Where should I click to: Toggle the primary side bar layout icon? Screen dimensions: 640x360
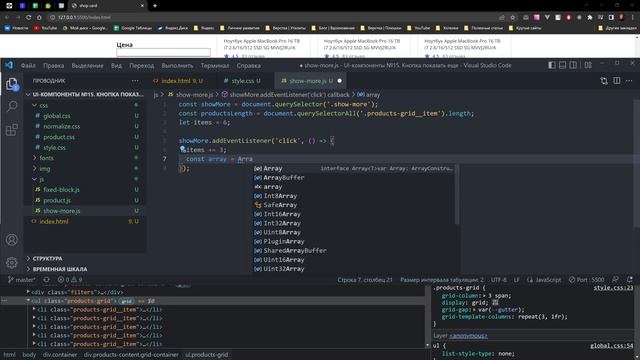coord(552,65)
